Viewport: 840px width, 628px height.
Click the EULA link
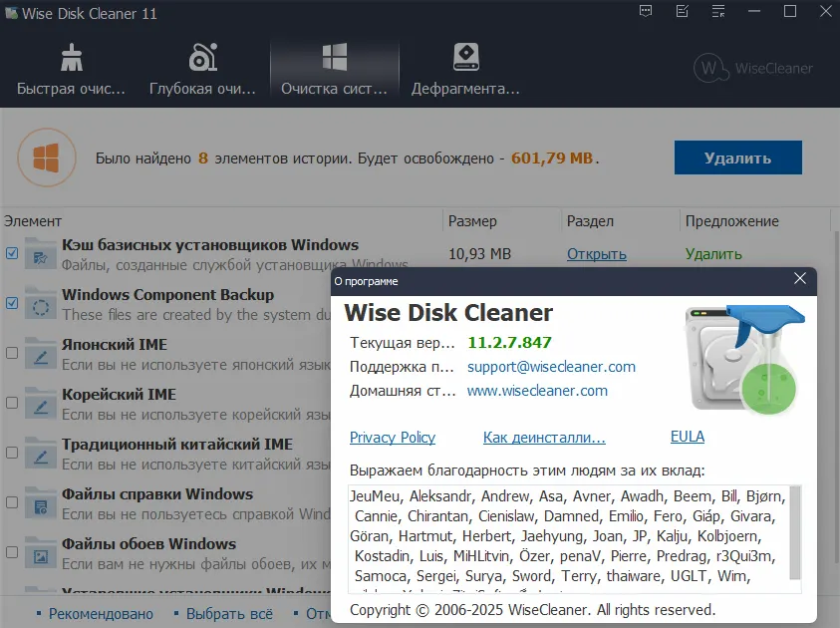click(688, 437)
